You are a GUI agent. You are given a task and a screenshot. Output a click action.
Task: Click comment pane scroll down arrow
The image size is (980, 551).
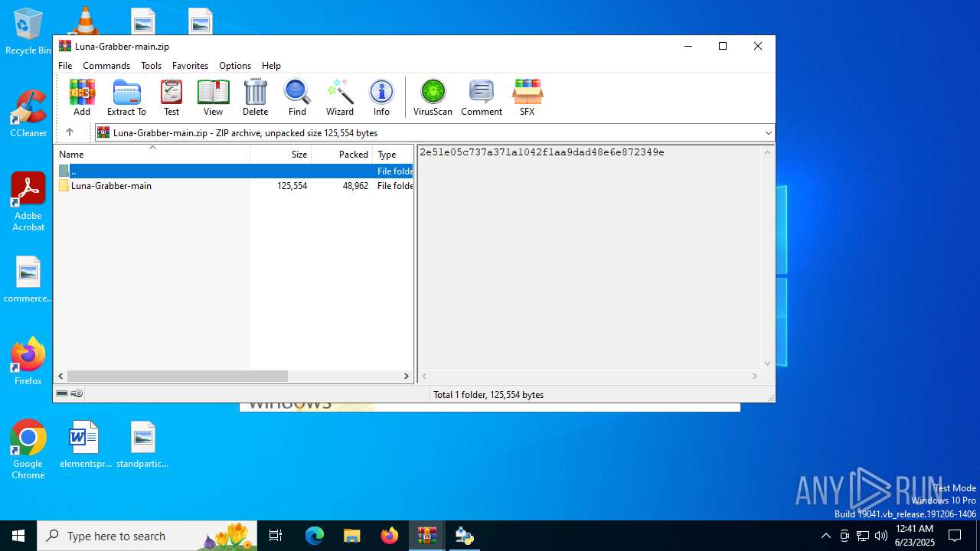[768, 364]
